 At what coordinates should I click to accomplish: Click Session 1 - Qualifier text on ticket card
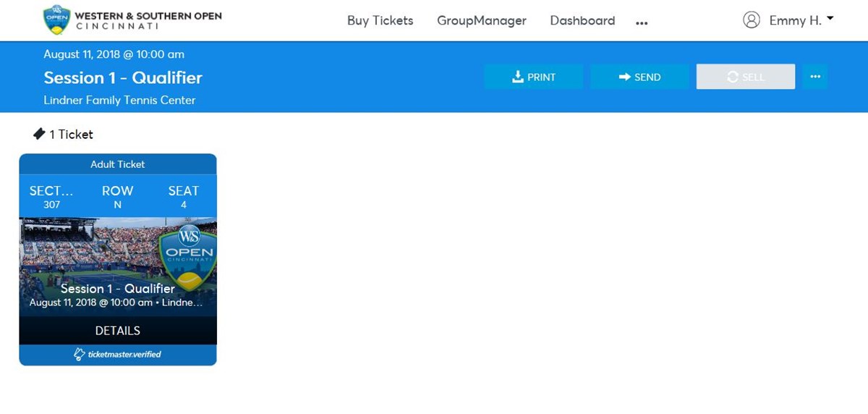click(118, 288)
